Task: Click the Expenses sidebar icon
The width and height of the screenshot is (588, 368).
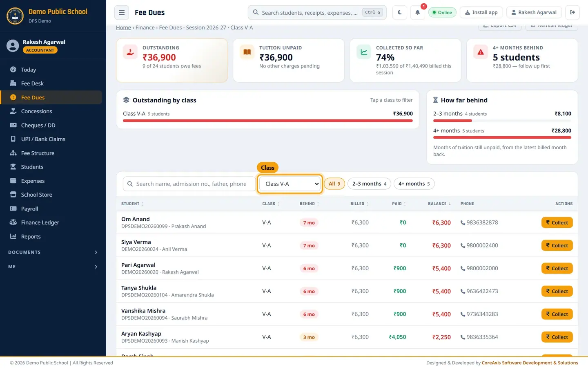Action: (13, 181)
